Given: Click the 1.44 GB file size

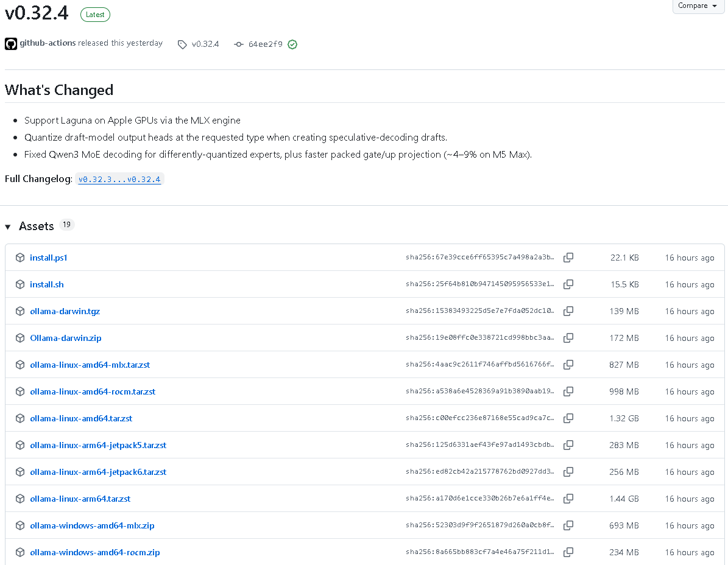Looking at the screenshot, I should coord(624,499).
